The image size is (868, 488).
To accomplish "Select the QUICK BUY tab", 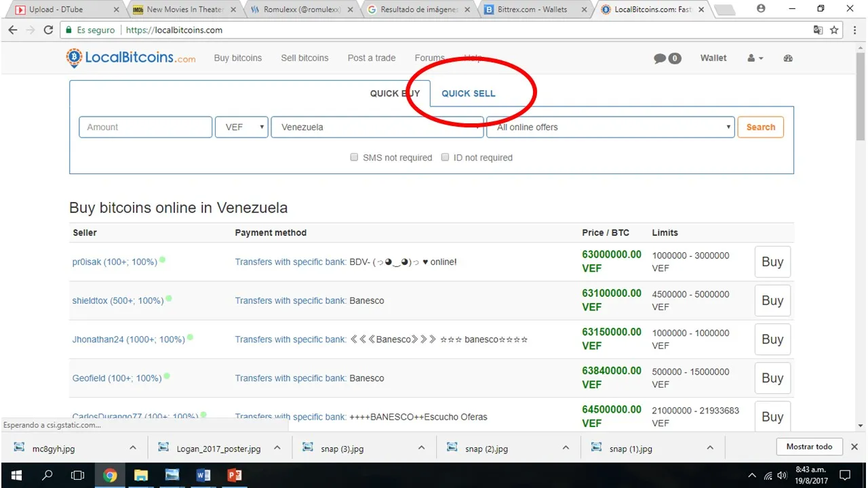I will tap(395, 94).
